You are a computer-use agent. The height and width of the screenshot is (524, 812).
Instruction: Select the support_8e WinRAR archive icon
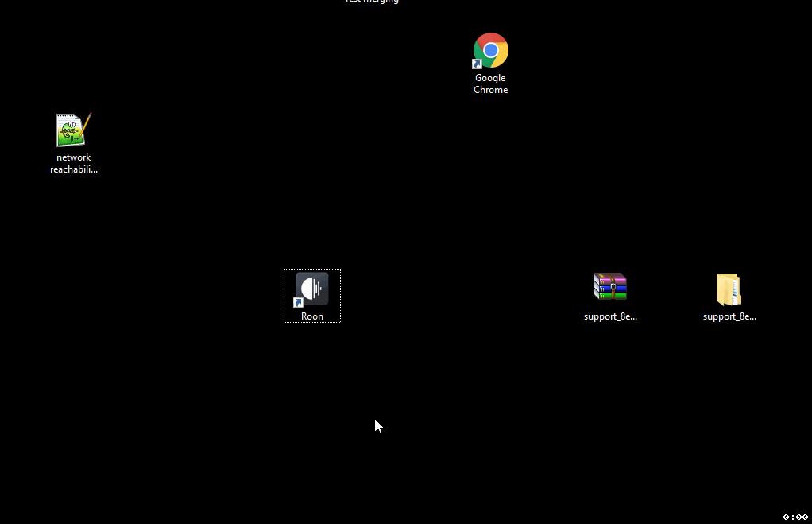coord(610,286)
